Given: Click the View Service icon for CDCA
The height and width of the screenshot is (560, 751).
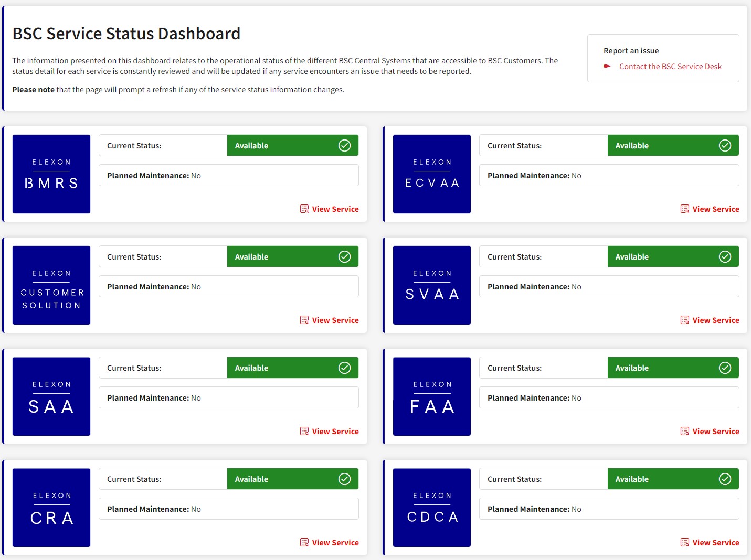Looking at the screenshot, I should (x=685, y=542).
